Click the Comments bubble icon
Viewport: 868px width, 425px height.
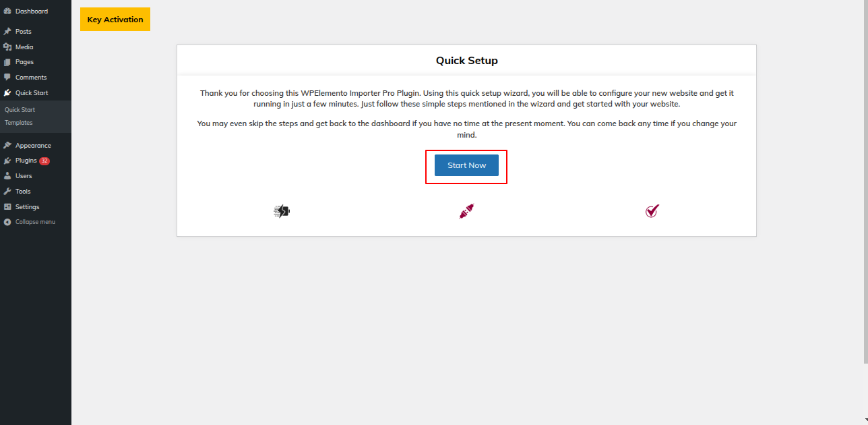7,78
